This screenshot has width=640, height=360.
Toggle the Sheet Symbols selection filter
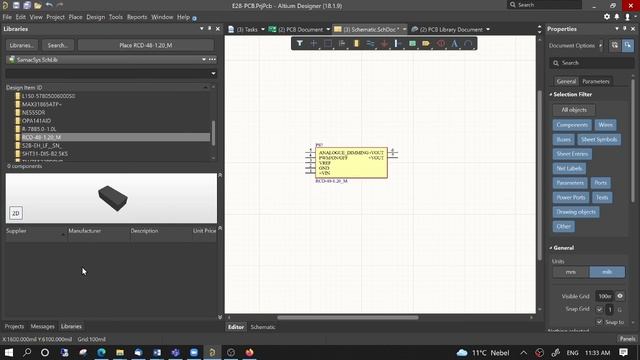(599, 140)
